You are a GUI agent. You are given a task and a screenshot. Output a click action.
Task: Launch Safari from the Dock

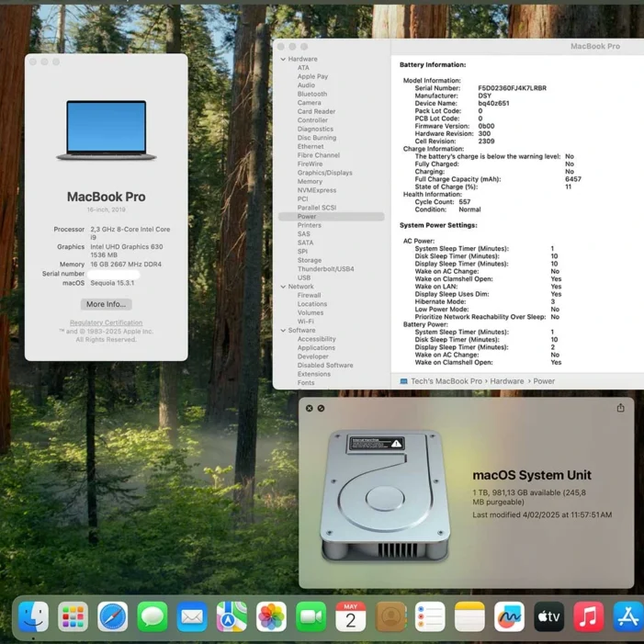click(x=112, y=616)
